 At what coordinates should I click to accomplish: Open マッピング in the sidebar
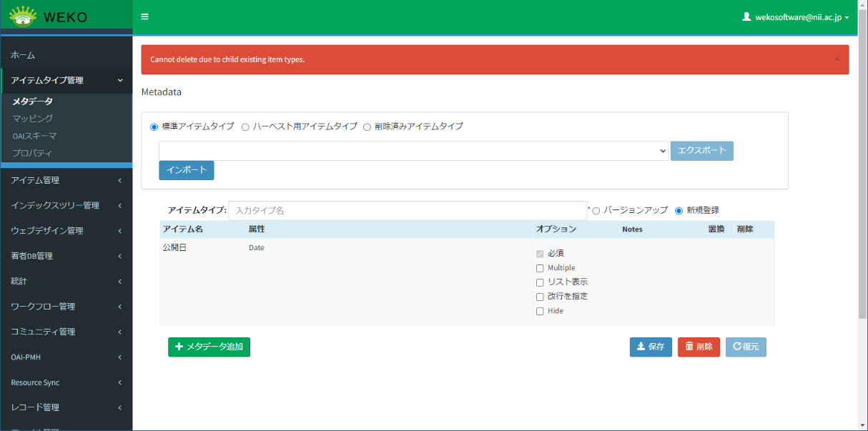tap(33, 119)
